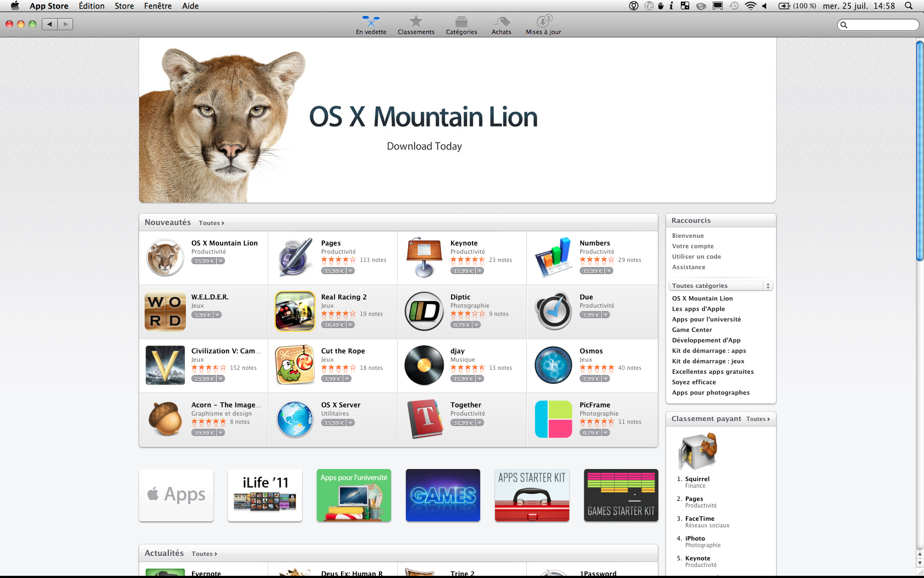Open the App Store menu
The width and height of the screenshot is (924, 578).
[x=49, y=6]
